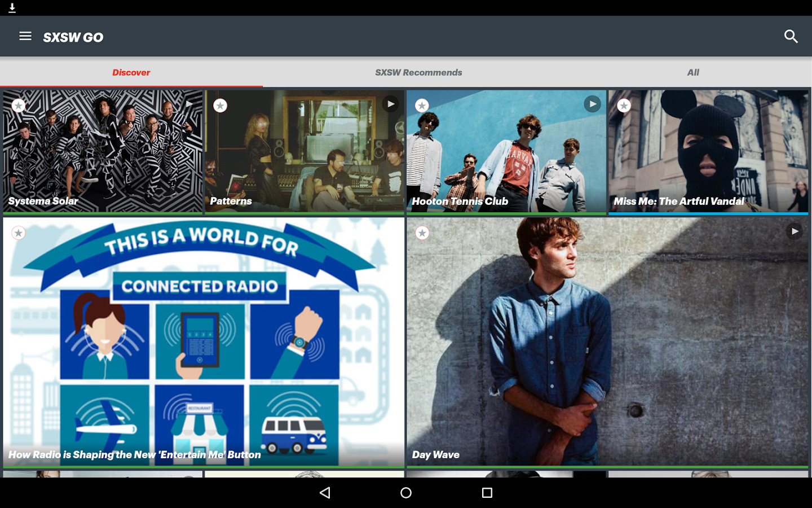This screenshot has width=812, height=508.
Task: Play the Systema Solar preview
Action: coord(189,104)
